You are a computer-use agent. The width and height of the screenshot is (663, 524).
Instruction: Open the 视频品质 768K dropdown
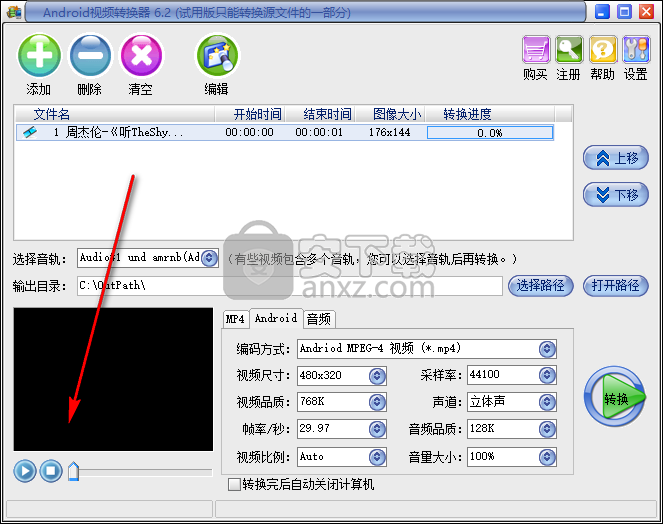click(x=377, y=402)
